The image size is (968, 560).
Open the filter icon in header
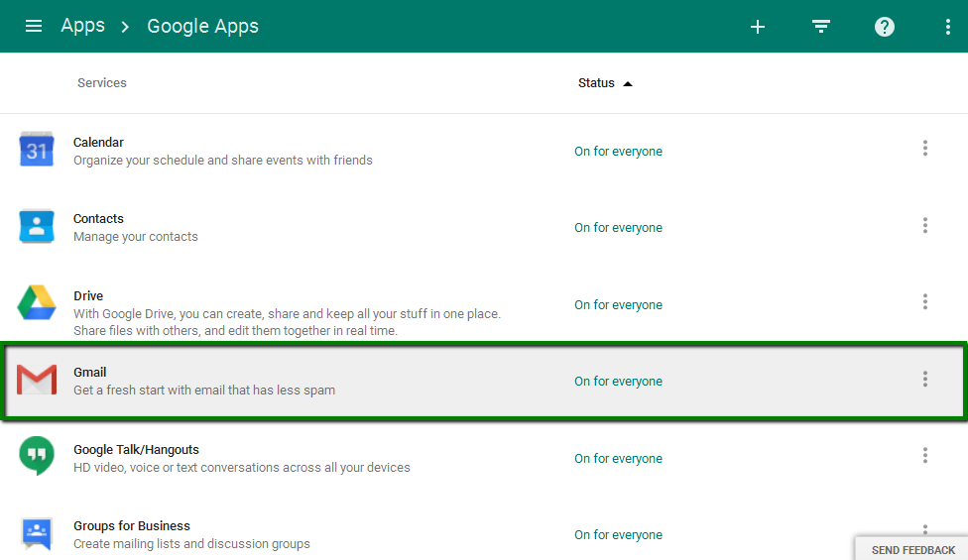click(x=820, y=27)
